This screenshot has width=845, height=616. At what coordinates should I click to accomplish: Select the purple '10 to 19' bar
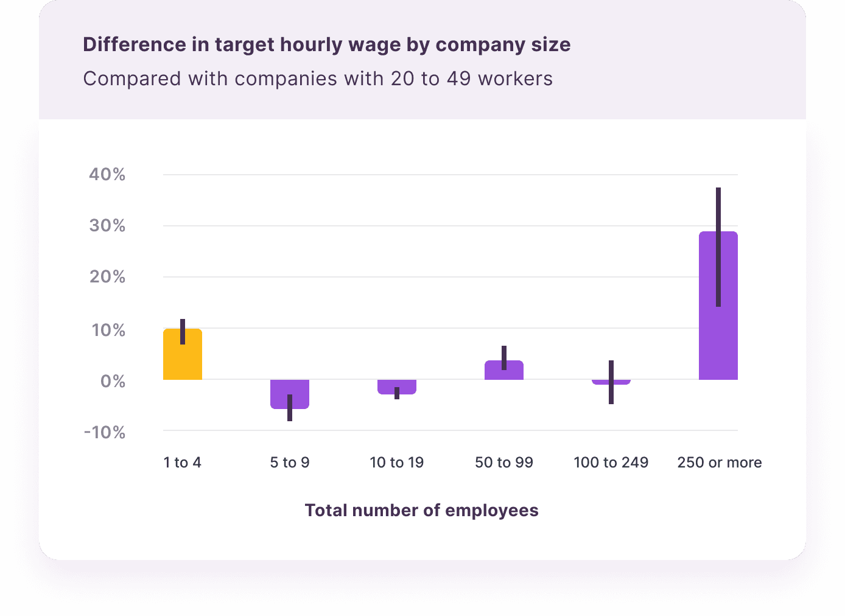(397, 387)
